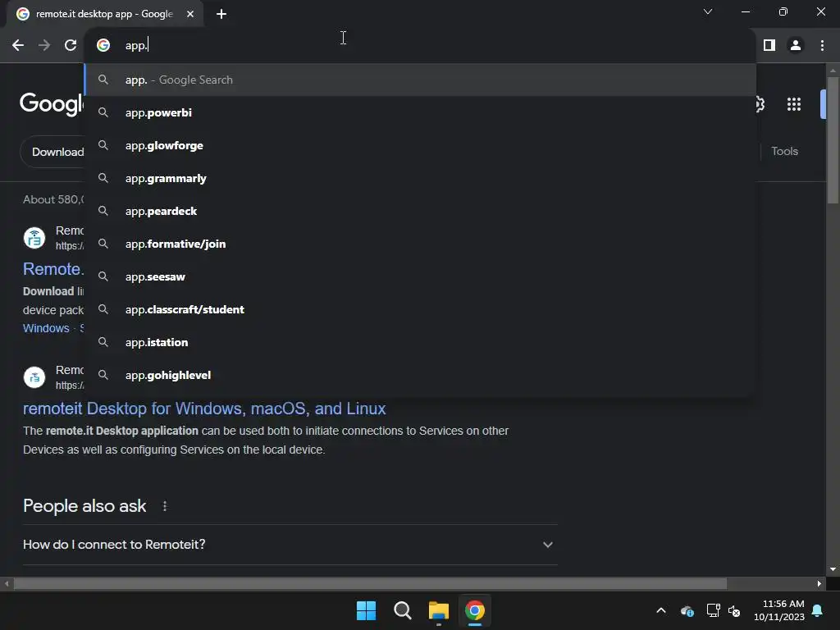Open the Google apps grid
This screenshot has width=840, height=630.
[793, 104]
